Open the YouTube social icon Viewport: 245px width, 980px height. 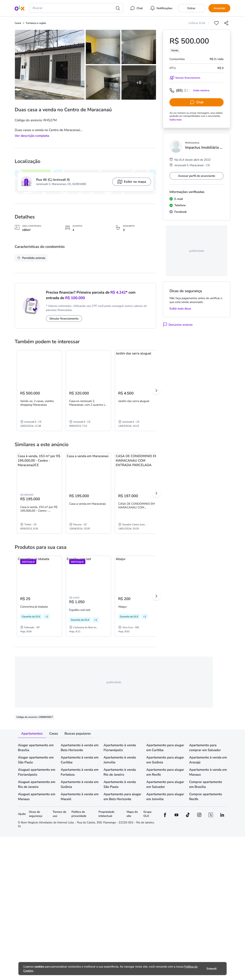(x=176, y=815)
